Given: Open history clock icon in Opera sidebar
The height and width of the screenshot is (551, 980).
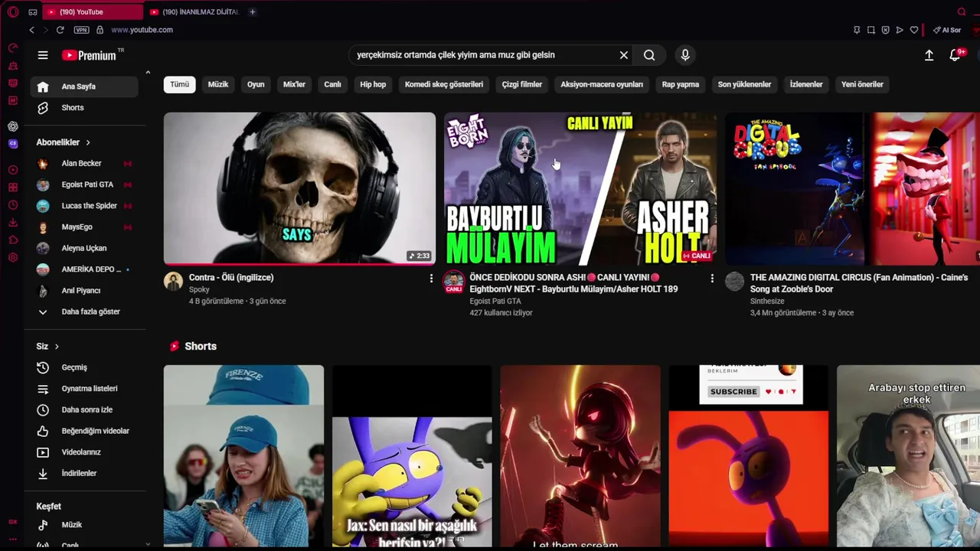Looking at the screenshot, I should point(13,205).
